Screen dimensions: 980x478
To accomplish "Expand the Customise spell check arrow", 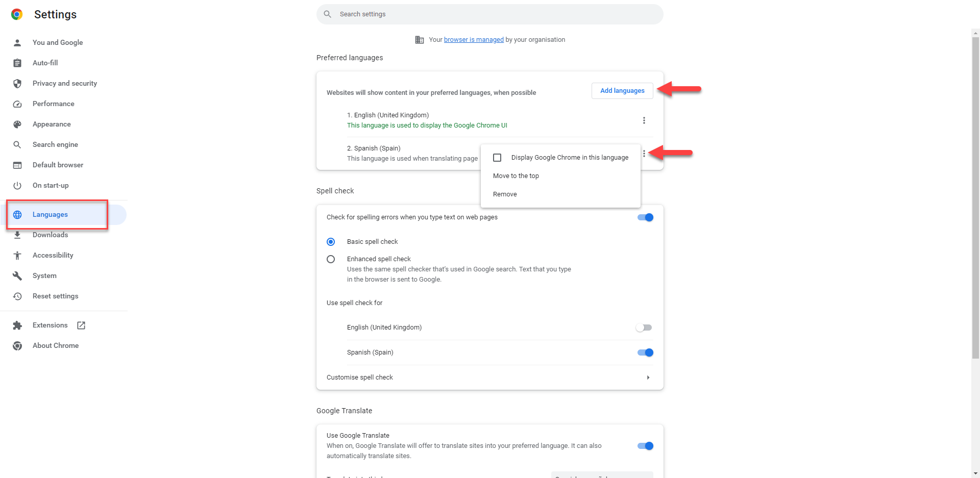I will click(x=648, y=378).
